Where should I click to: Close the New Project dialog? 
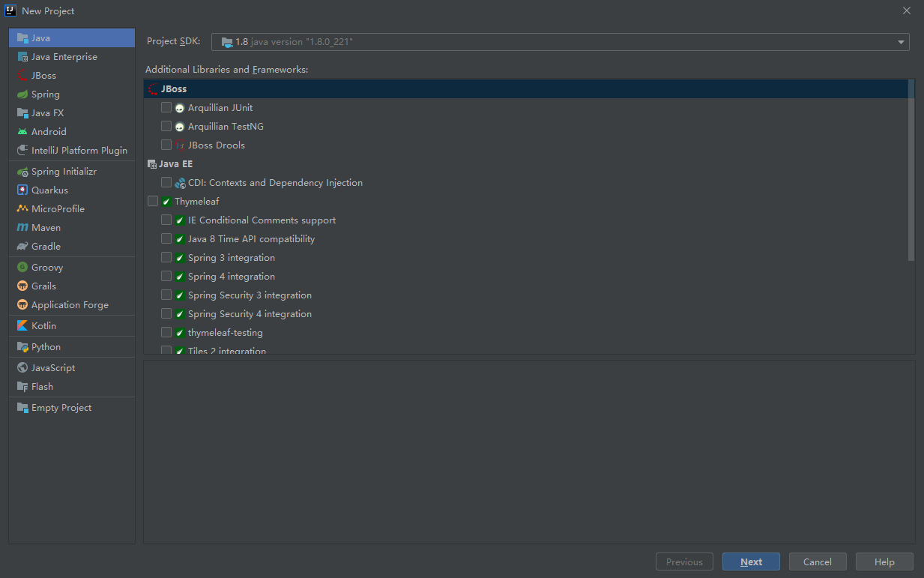pos(907,10)
